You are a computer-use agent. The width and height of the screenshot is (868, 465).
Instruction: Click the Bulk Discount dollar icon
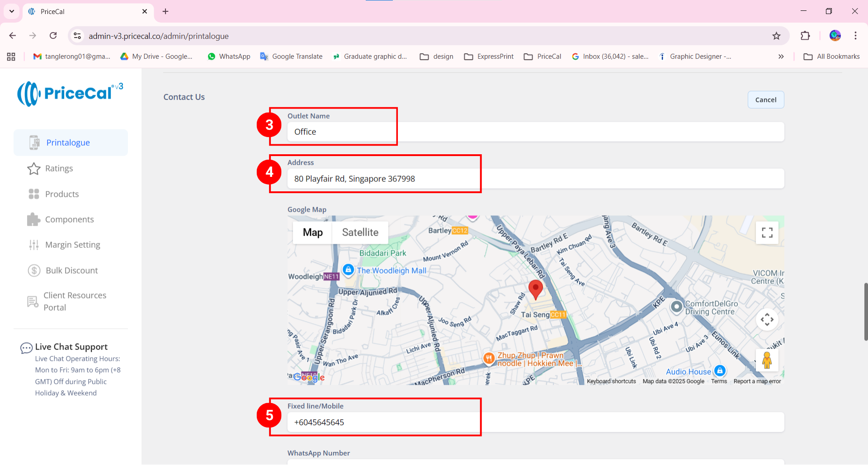point(34,270)
